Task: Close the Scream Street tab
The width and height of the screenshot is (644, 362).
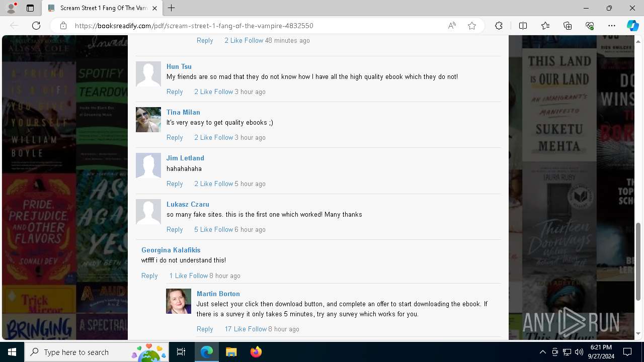Action: coord(154,8)
